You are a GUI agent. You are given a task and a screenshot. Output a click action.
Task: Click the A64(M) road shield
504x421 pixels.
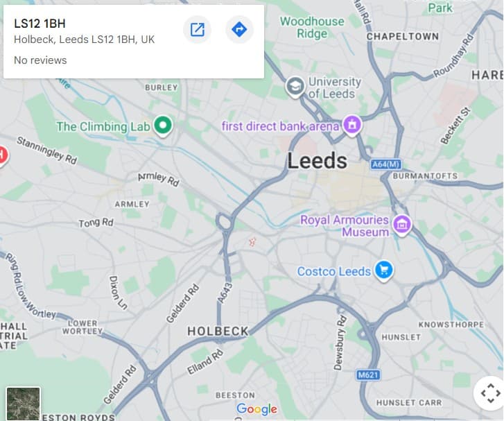pyautogui.click(x=386, y=164)
